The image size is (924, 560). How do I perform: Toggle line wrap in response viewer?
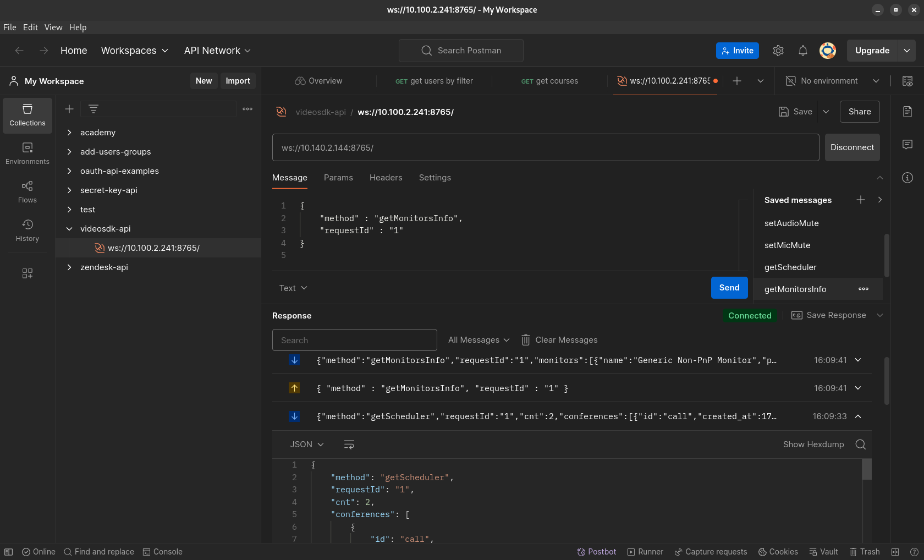click(x=349, y=444)
